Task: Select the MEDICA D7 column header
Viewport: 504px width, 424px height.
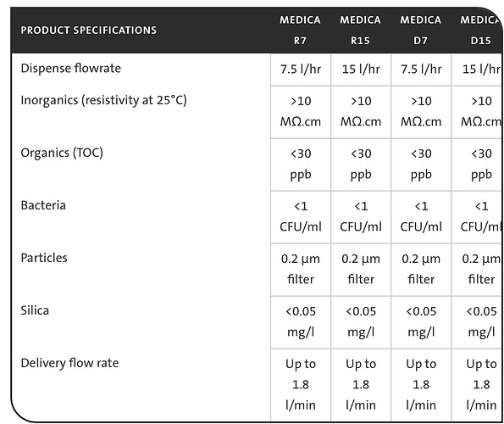Action: (421, 31)
